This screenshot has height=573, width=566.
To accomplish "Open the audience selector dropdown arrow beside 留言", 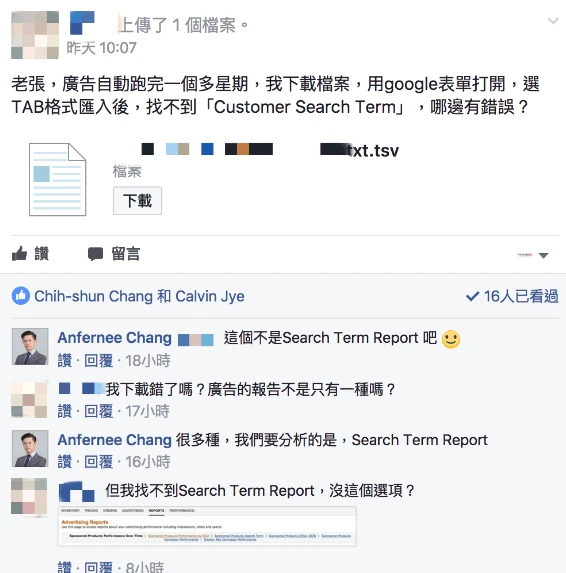I will [543, 255].
